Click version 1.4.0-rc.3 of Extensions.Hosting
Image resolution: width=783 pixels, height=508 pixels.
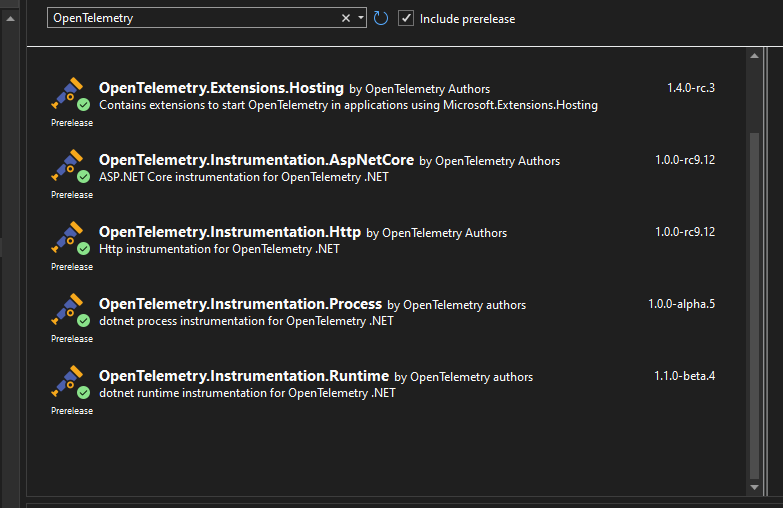coord(691,88)
